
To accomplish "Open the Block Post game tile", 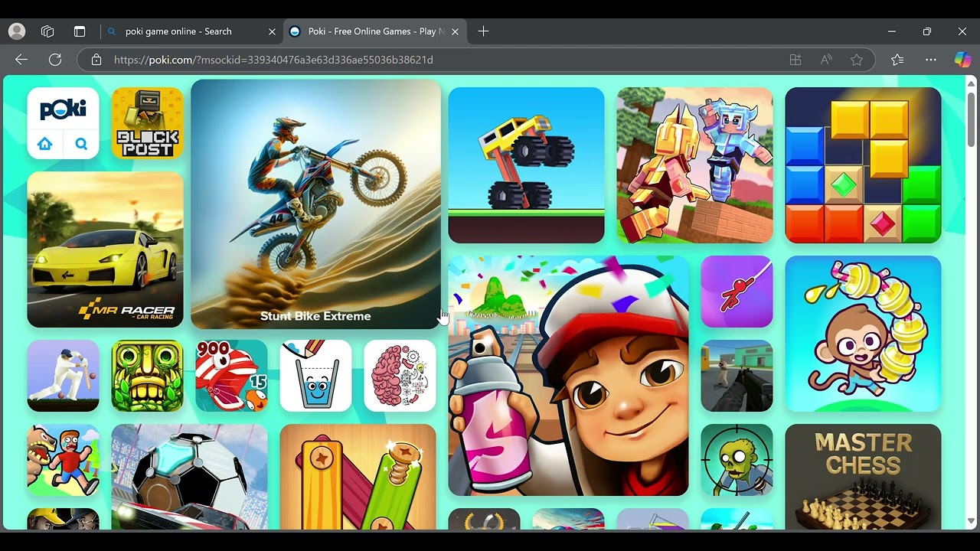I will 147,123.
